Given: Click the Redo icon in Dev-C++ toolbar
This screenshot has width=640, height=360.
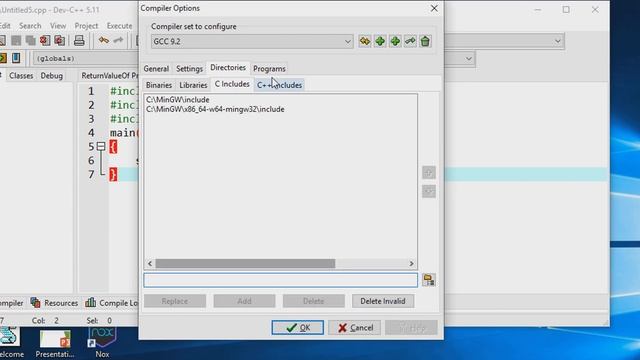Looking at the screenshot, I should pyautogui.click(x=118, y=40).
